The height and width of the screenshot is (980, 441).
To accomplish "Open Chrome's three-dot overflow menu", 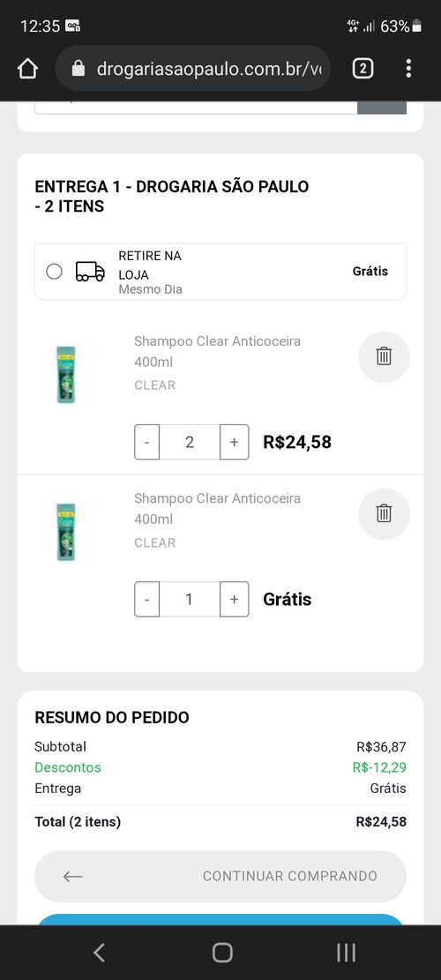I will (408, 68).
